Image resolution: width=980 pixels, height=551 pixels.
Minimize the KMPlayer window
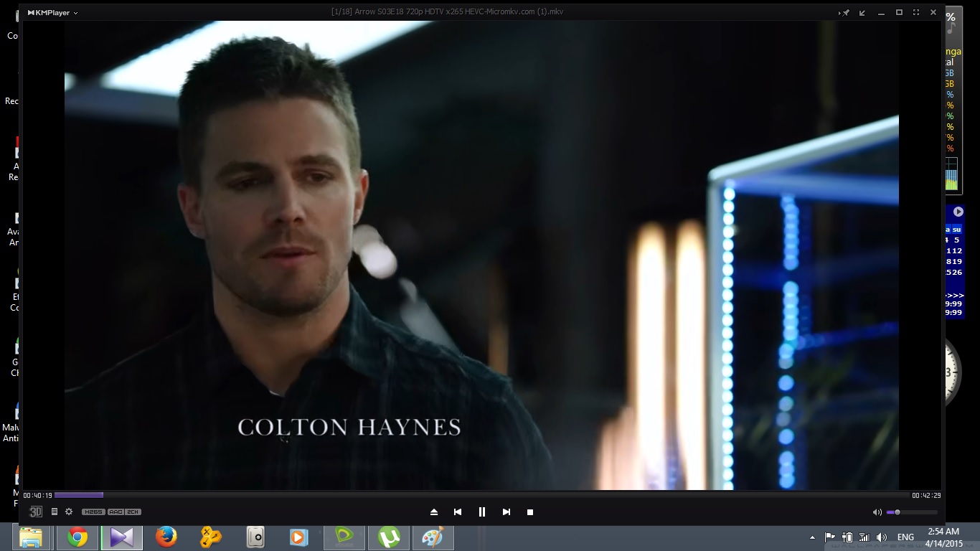tap(881, 13)
